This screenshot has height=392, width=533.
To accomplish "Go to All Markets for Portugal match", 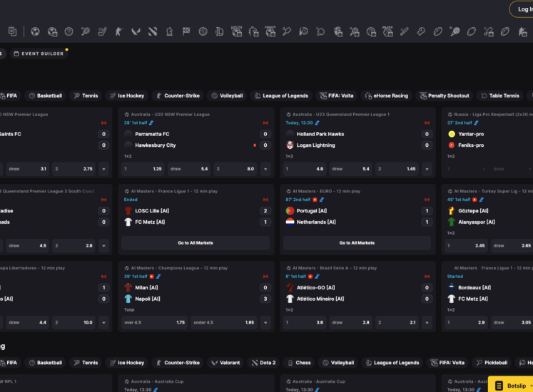I will click(x=357, y=243).
